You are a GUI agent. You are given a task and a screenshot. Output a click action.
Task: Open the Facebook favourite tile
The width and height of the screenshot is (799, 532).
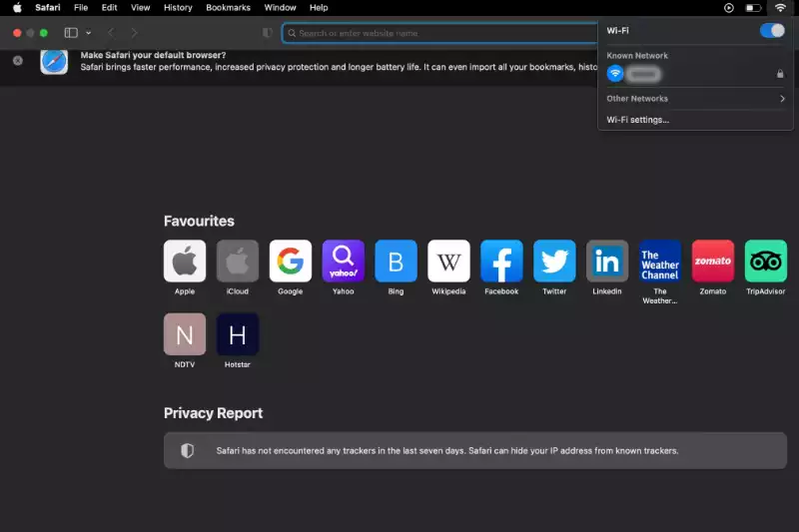pos(501,261)
